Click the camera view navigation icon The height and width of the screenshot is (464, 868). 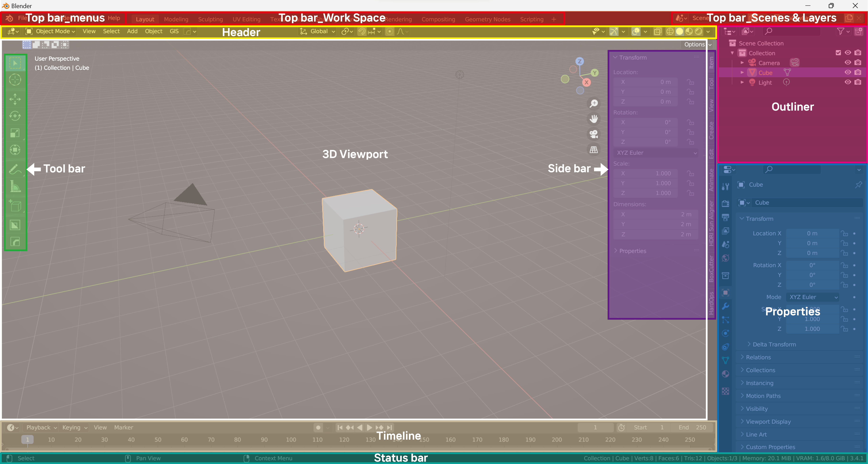pyautogui.click(x=594, y=134)
